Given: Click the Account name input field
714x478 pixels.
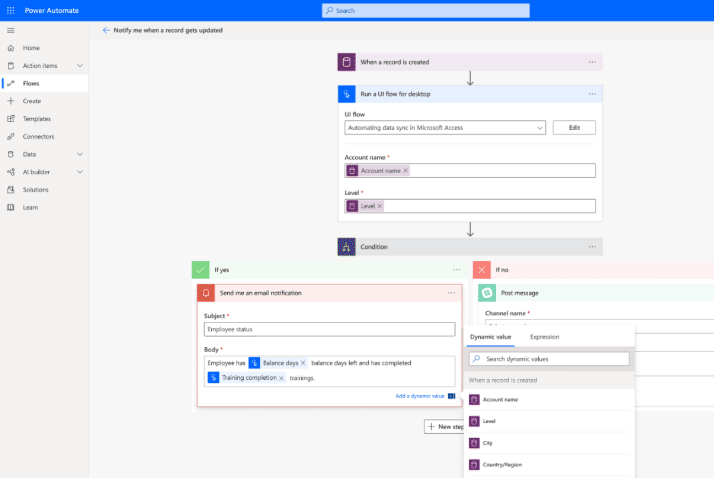Looking at the screenshot, I should click(x=470, y=171).
